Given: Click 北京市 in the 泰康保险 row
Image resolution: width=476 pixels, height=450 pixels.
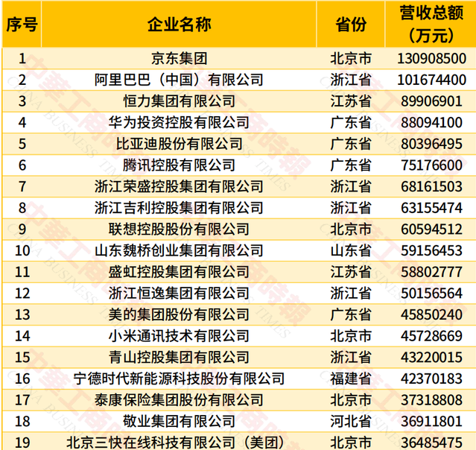Looking at the screenshot, I should pyautogui.click(x=351, y=400).
